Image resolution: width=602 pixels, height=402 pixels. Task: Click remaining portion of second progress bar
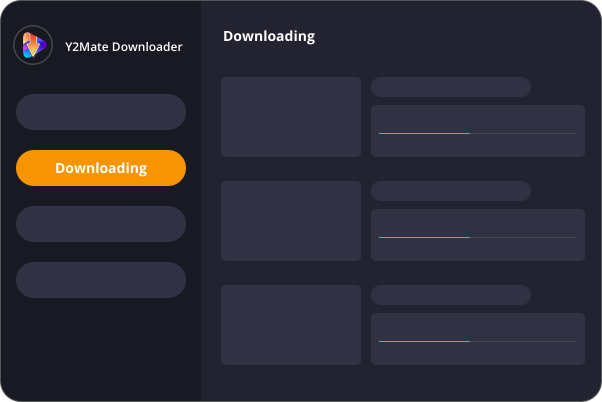pos(523,237)
